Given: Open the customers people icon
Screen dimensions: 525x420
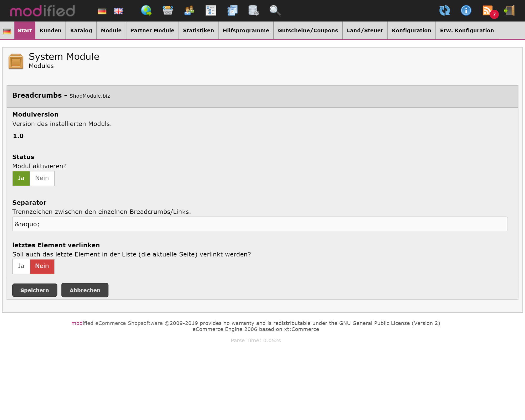Looking at the screenshot, I should click(189, 10).
